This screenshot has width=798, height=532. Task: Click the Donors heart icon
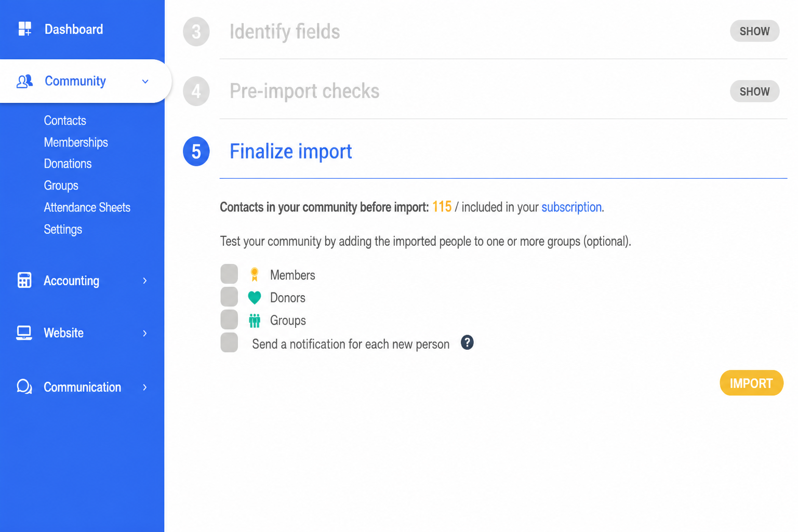pos(255,297)
